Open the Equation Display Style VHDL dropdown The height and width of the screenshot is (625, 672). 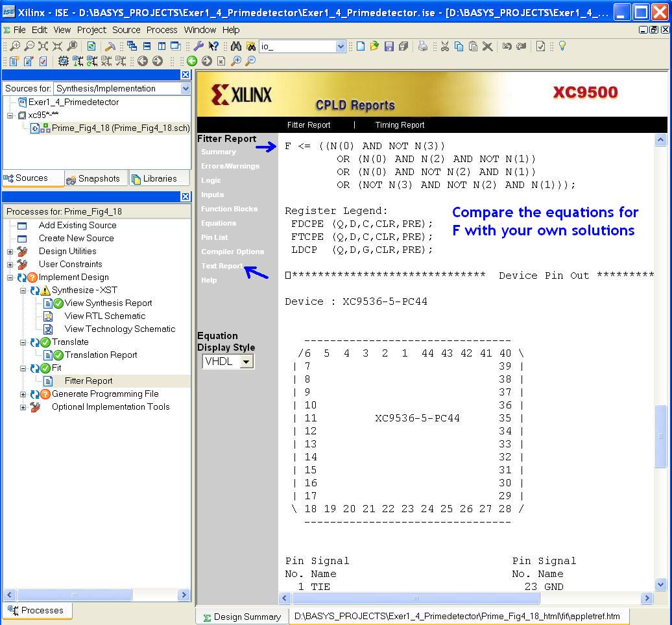[246, 362]
